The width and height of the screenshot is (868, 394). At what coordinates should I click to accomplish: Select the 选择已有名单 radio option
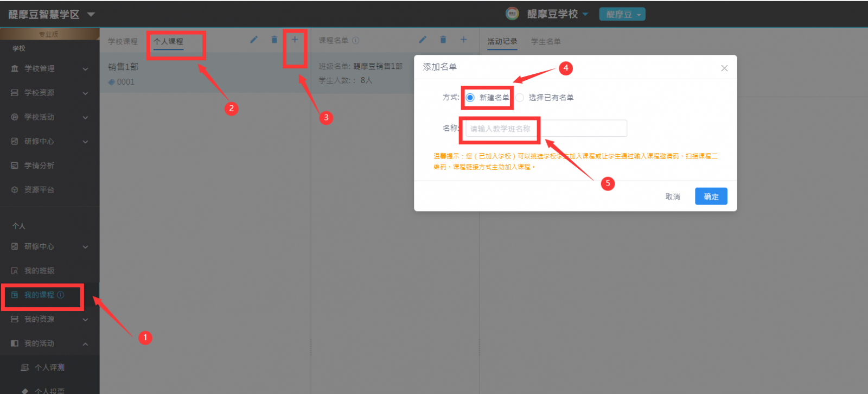click(520, 98)
